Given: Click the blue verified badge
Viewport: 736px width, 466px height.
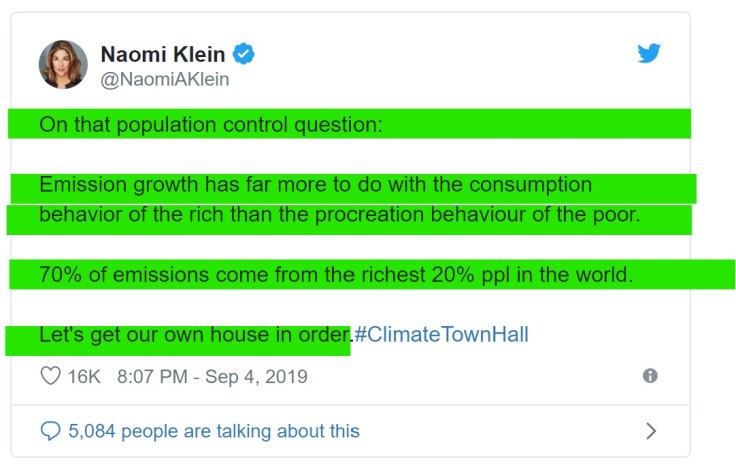Looking at the screenshot, I should click(x=243, y=53).
